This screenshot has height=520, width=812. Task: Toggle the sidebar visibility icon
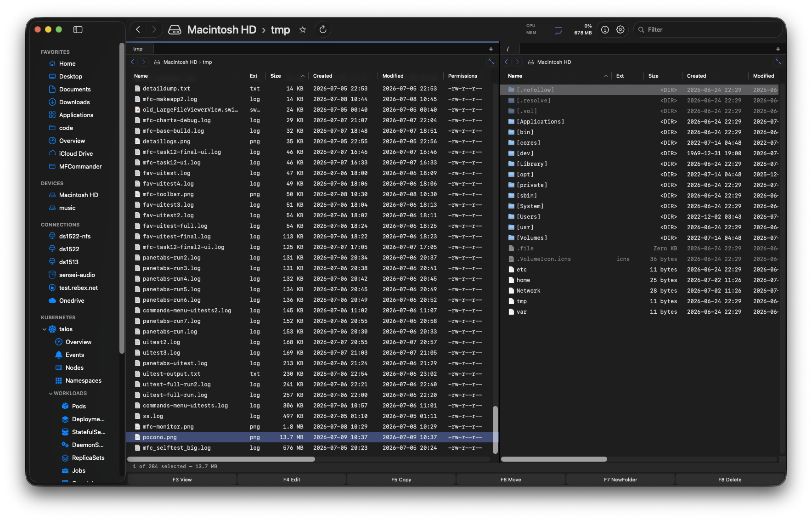[x=78, y=29]
